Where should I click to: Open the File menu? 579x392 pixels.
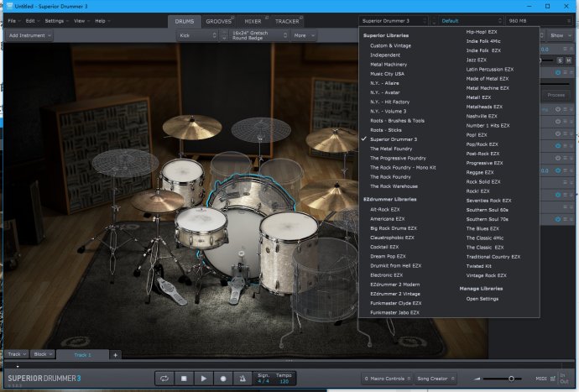[14, 21]
